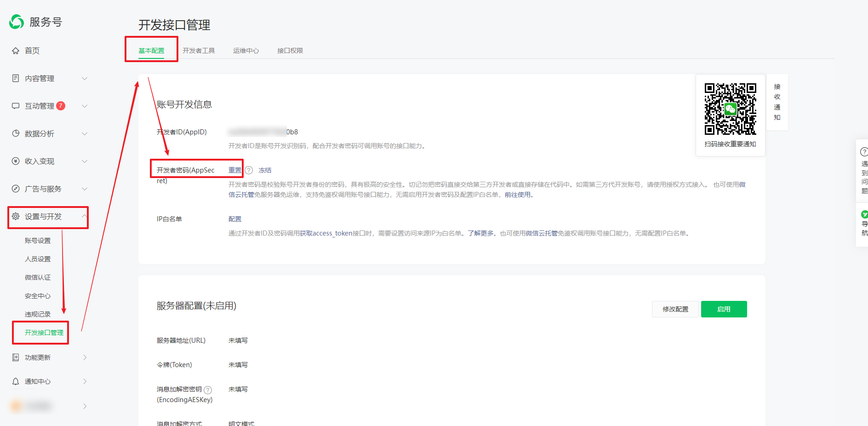Expand the 内容管理 menu chevron

click(85, 78)
